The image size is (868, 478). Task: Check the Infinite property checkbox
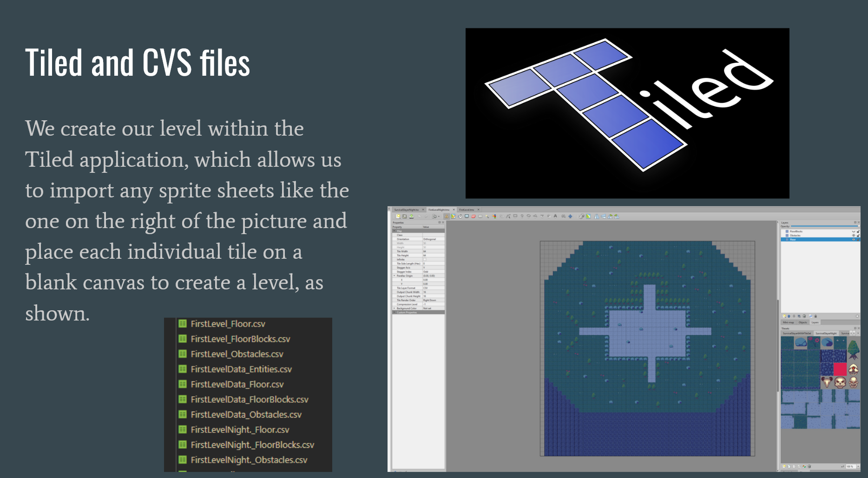[425, 260]
